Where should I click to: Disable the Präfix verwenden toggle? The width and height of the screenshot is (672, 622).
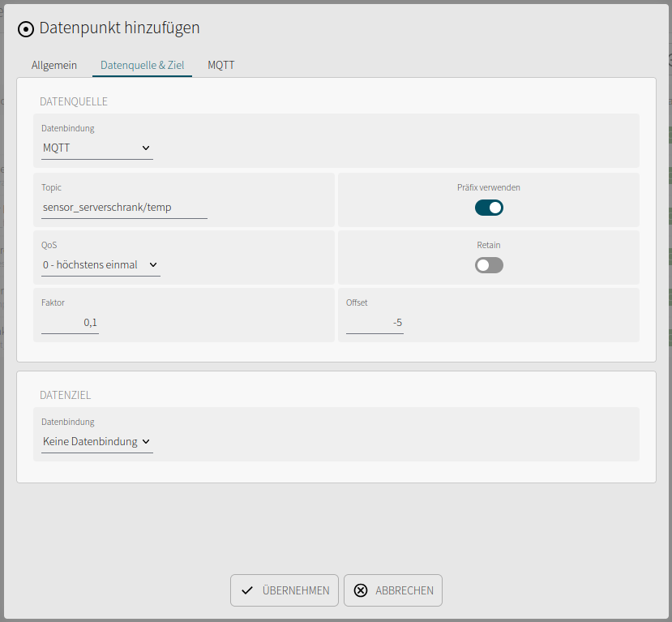(x=489, y=208)
